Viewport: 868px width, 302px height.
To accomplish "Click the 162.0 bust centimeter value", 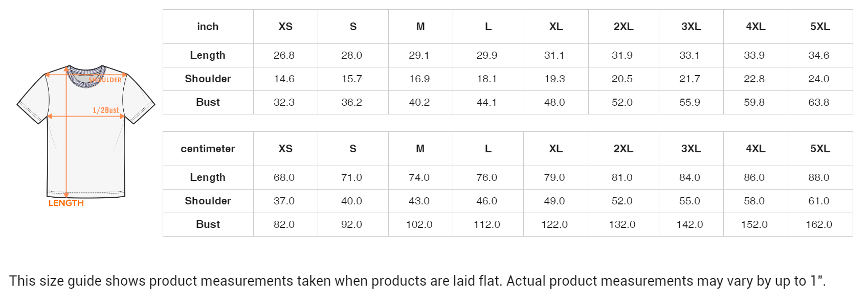I will click(x=818, y=224).
